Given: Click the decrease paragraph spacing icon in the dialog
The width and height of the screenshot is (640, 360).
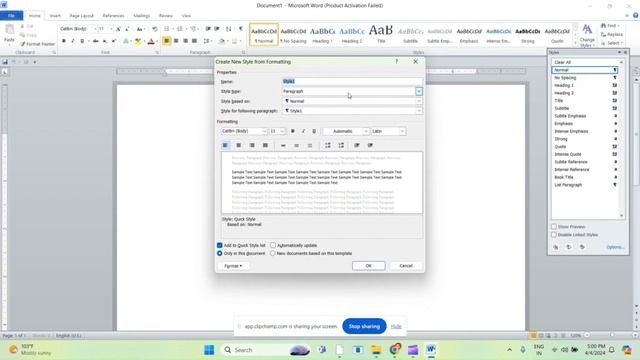Looking at the screenshot, I should [341, 145].
